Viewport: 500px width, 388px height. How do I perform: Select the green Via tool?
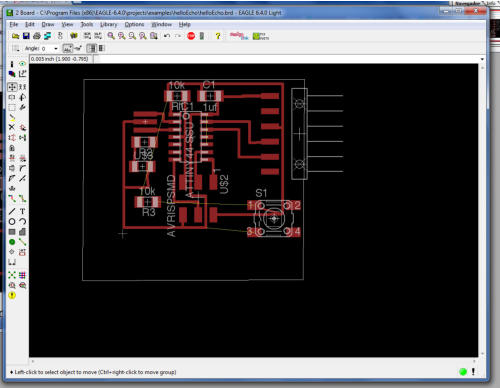tap(12, 242)
